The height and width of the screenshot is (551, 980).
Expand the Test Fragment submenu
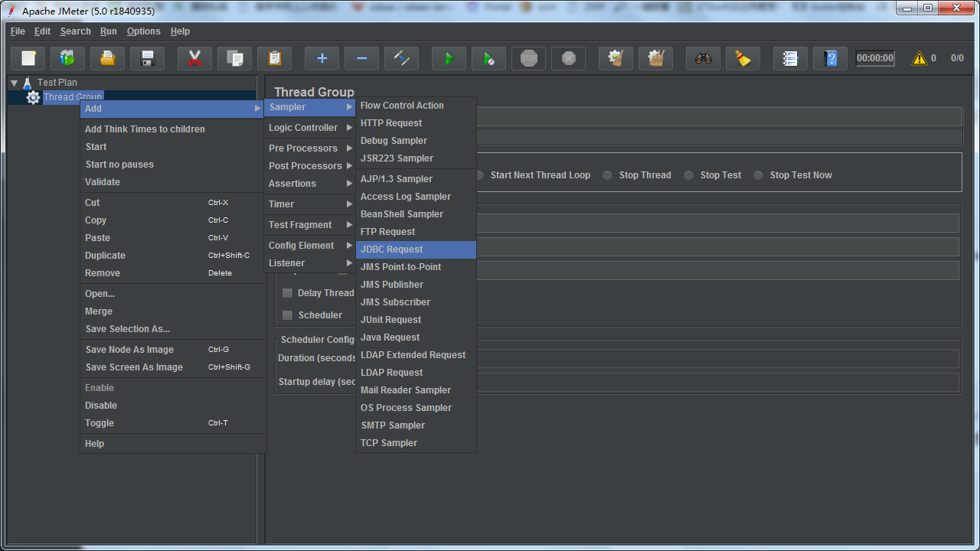[310, 225]
